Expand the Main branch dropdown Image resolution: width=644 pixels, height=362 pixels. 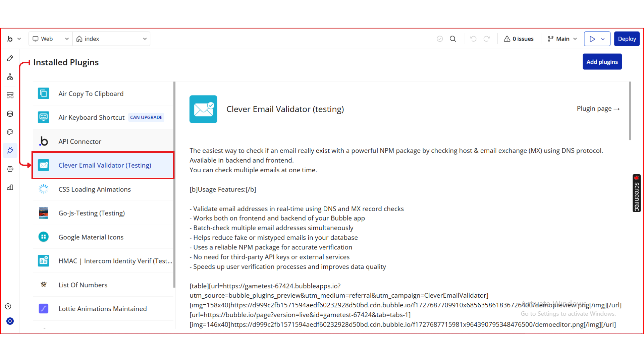pos(562,39)
